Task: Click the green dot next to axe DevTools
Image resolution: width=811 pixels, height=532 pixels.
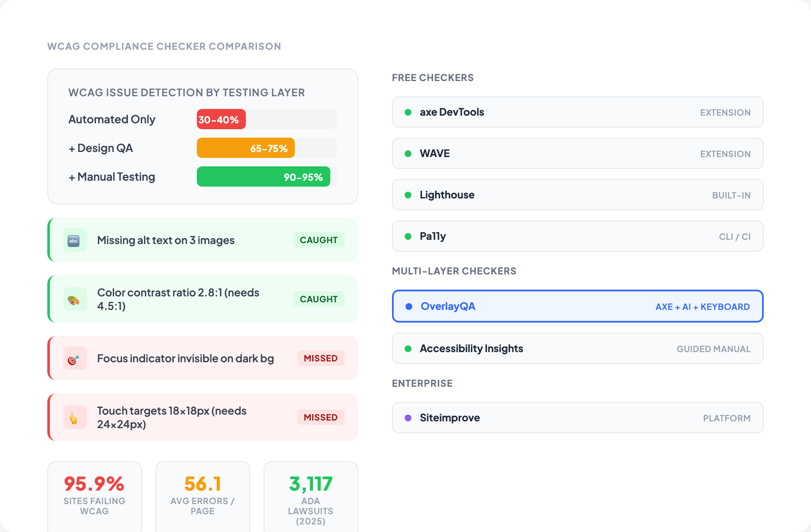Action: [x=408, y=112]
